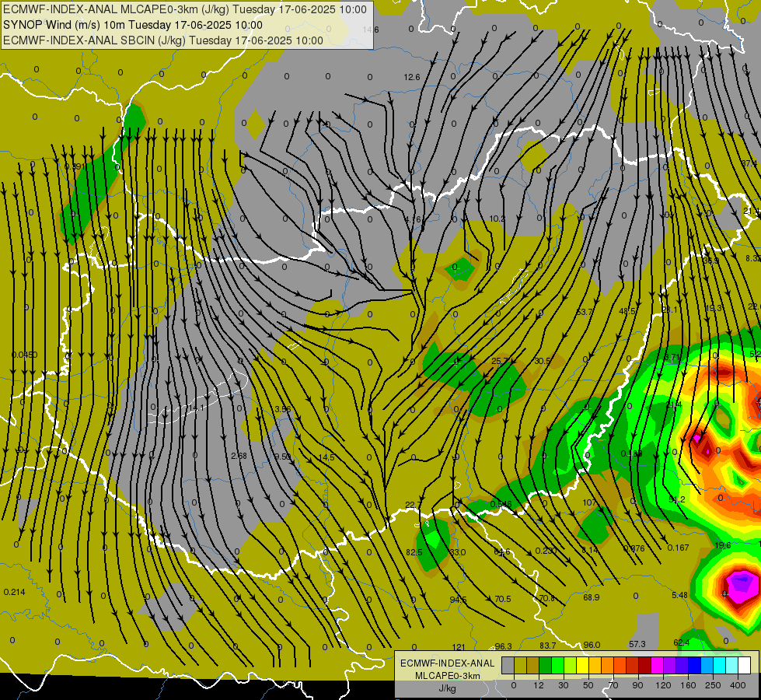
Task: Click the map value 22.7
Action: click(413, 506)
